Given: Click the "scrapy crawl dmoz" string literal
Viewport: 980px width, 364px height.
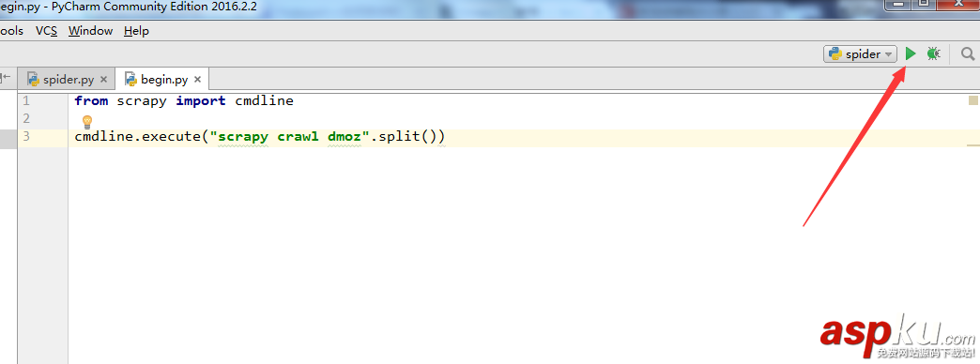Looking at the screenshot, I should (x=290, y=136).
